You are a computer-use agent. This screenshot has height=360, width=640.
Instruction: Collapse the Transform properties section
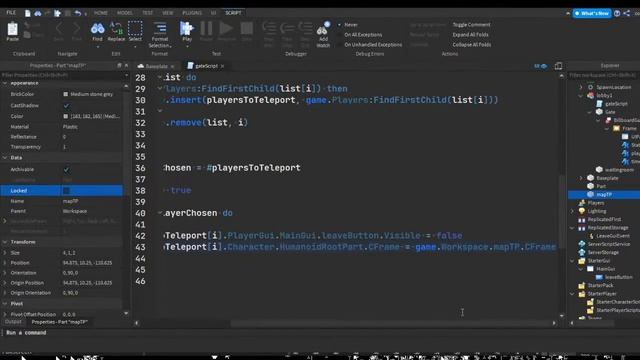[x=5, y=242]
